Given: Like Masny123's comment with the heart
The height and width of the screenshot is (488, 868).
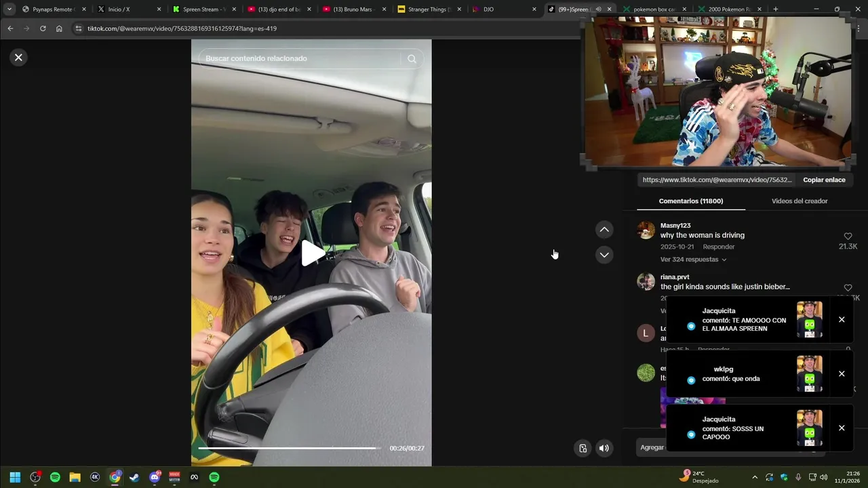Looking at the screenshot, I should 848,237.
